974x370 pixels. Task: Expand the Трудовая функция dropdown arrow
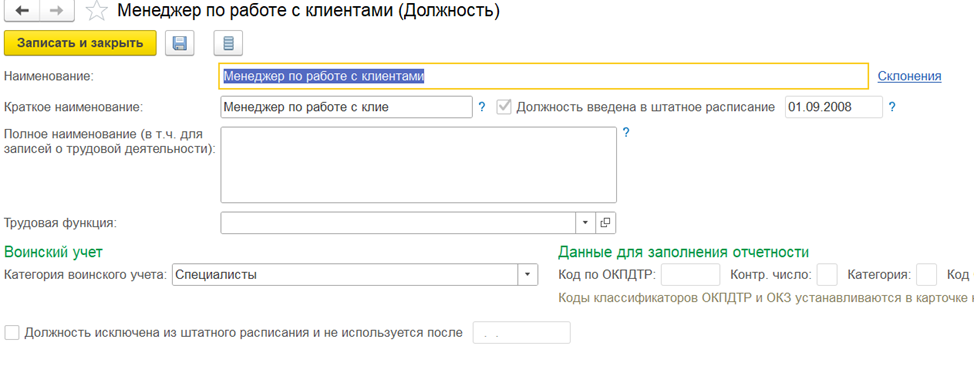click(x=586, y=222)
